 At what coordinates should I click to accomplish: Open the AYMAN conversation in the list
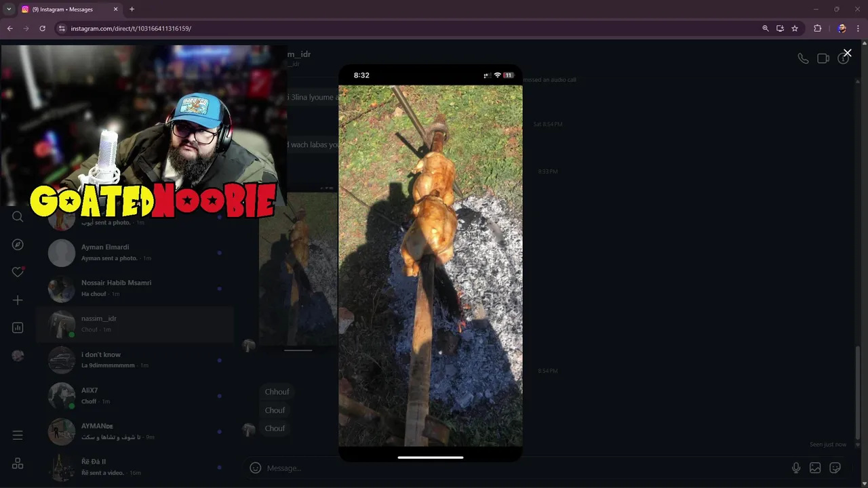tap(134, 432)
